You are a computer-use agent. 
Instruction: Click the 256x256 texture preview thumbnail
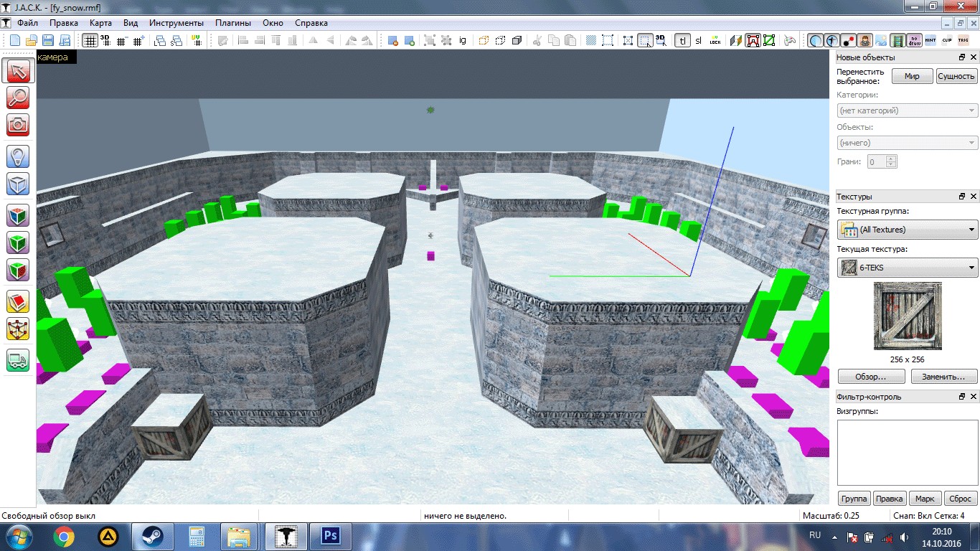click(x=908, y=316)
